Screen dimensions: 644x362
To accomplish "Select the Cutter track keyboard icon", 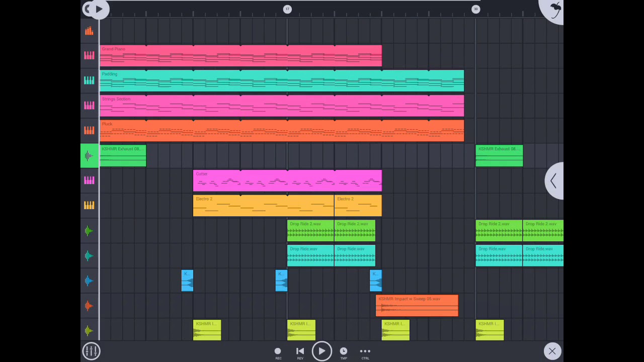I will tap(89, 180).
